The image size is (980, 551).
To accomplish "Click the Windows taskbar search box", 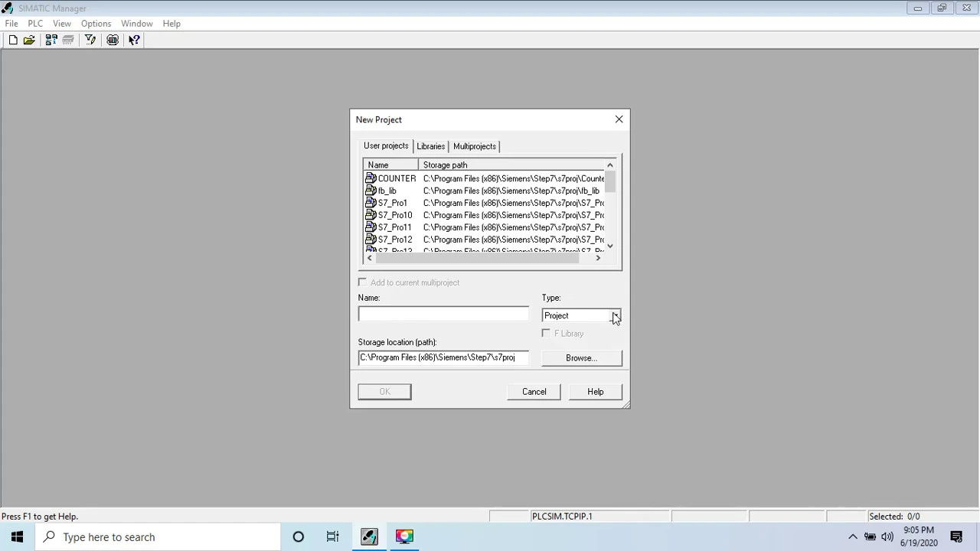I will (x=158, y=536).
